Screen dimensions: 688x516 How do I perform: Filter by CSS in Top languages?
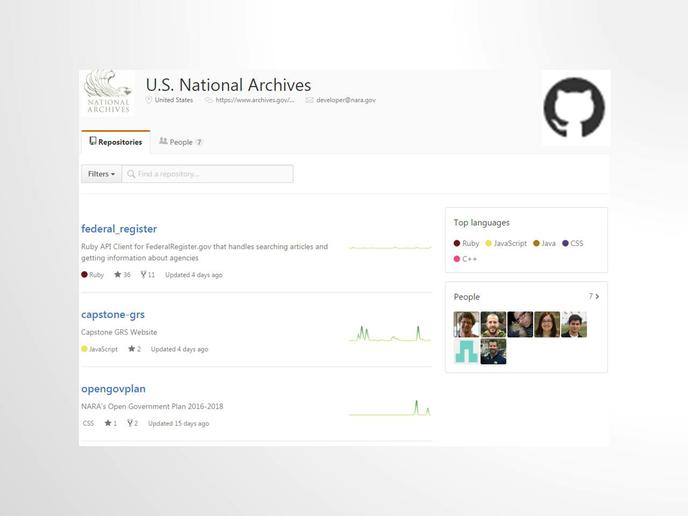click(x=573, y=243)
